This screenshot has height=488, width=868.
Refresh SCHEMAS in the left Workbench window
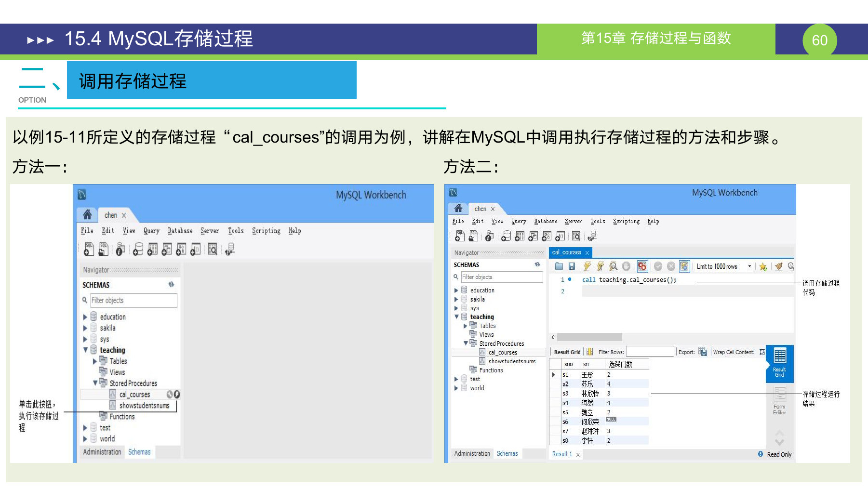[x=171, y=285]
